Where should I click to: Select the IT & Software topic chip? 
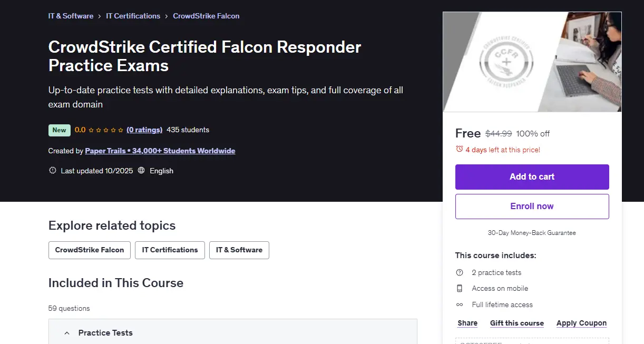(239, 250)
